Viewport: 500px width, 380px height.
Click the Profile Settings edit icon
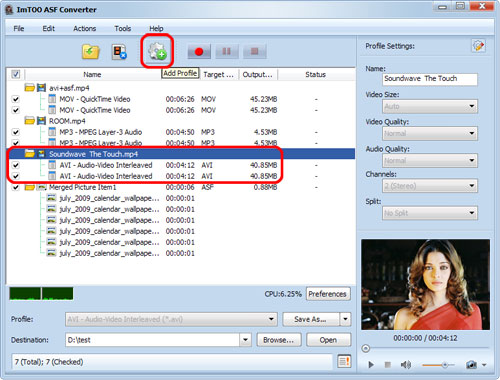pyautogui.click(x=478, y=46)
